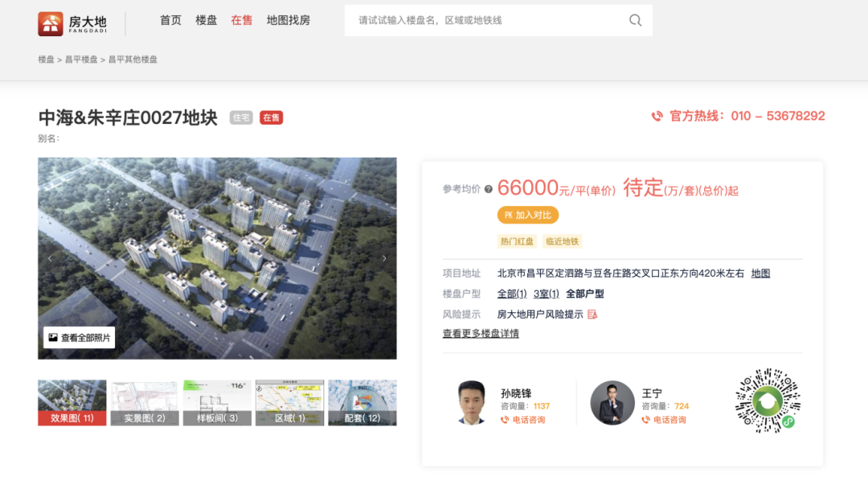Open the 在售 navigation item
This screenshot has height=497, width=868.
tap(241, 20)
